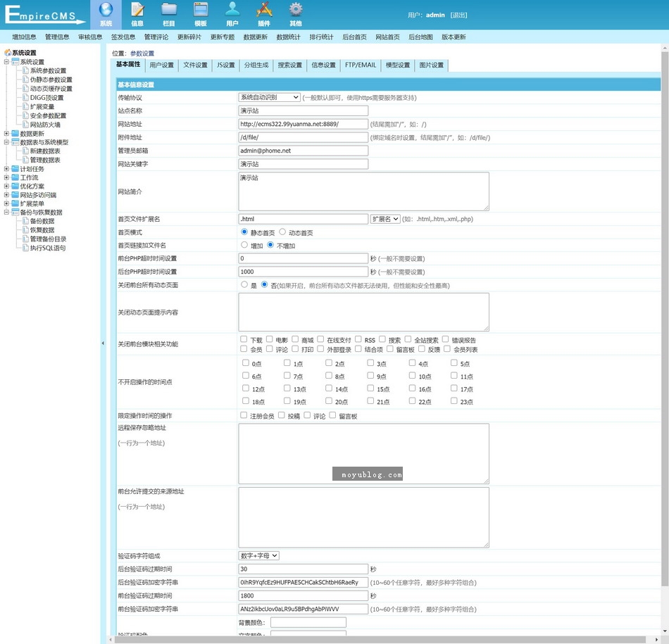The width and height of the screenshot is (669, 644).
Task: Tick the 12点 time checkbox
Action: click(x=245, y=389)
